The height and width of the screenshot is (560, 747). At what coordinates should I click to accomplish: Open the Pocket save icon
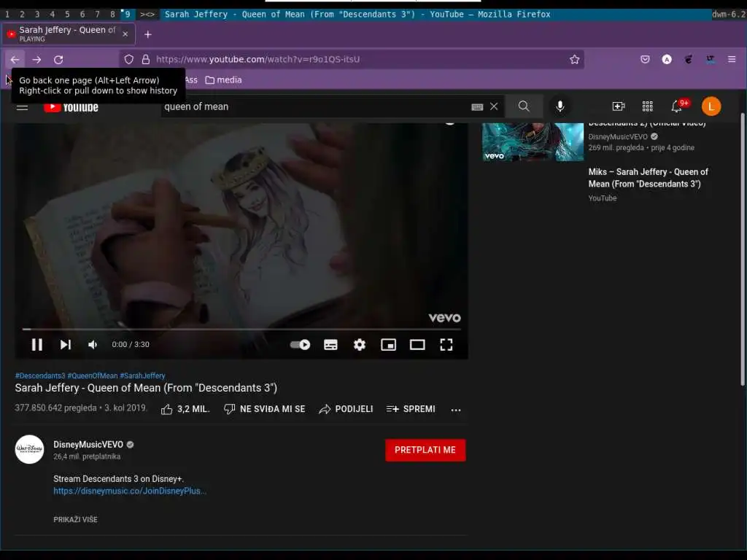[x=645, y=60]
